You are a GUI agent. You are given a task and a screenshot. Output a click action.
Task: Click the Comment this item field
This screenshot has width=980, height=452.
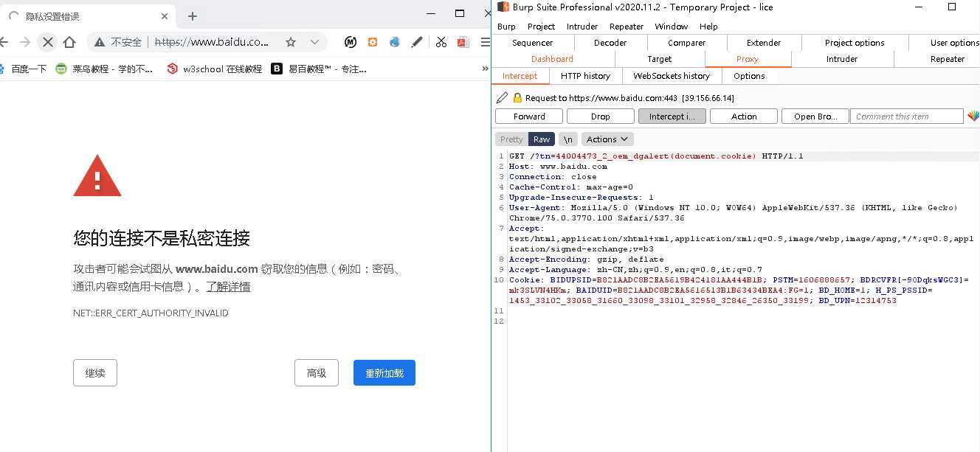coord(907,117)
